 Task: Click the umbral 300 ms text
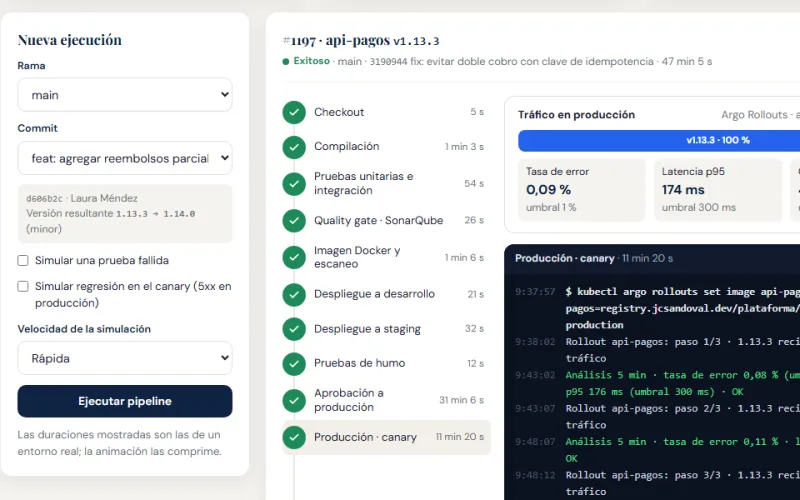click(x=698, y=208)
